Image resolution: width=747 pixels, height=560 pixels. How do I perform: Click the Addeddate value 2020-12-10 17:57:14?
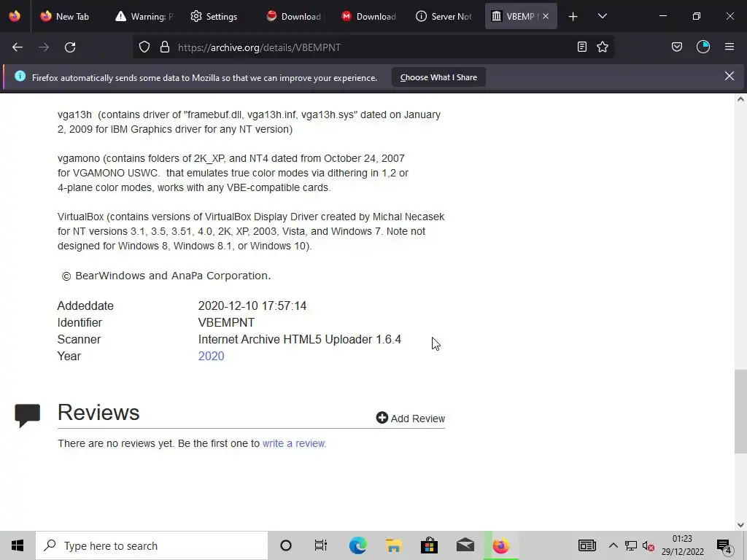(x=252, y=306)
